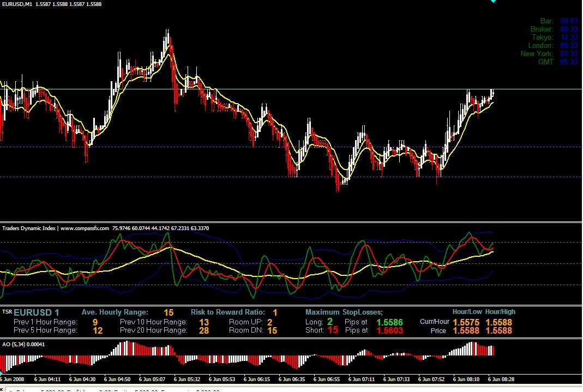Click the cyan chart shift marker at top

(x=493, y=1)
